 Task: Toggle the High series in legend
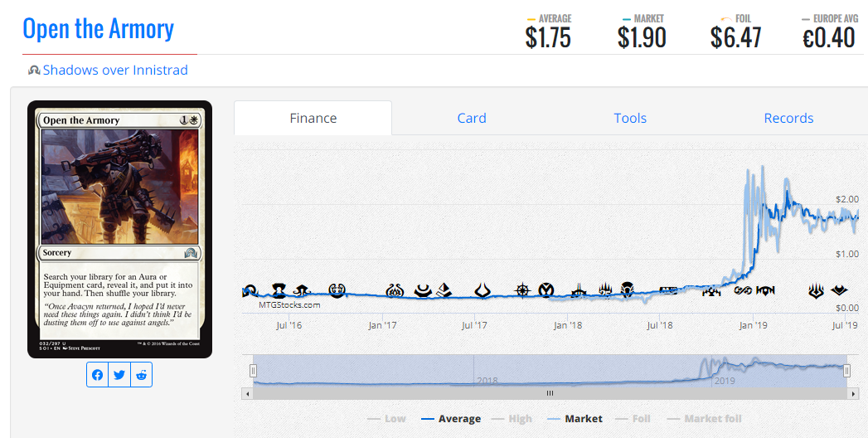(512, 419)
